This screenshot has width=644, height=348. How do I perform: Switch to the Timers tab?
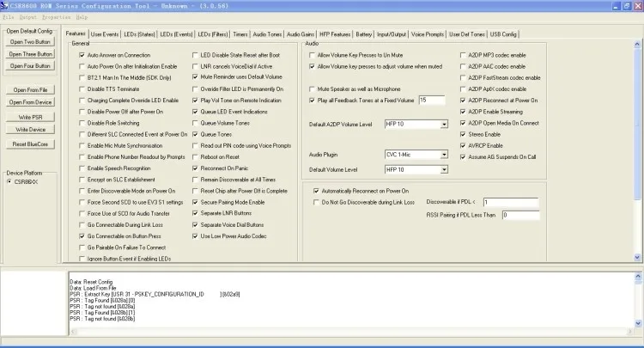pyautogui.click(x=240, y=34)
